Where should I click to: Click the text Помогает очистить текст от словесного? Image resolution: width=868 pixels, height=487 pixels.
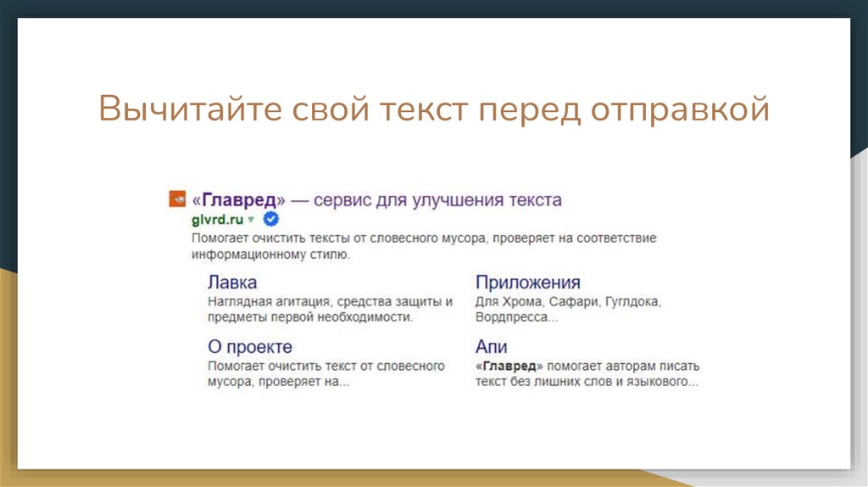(326, 367)
